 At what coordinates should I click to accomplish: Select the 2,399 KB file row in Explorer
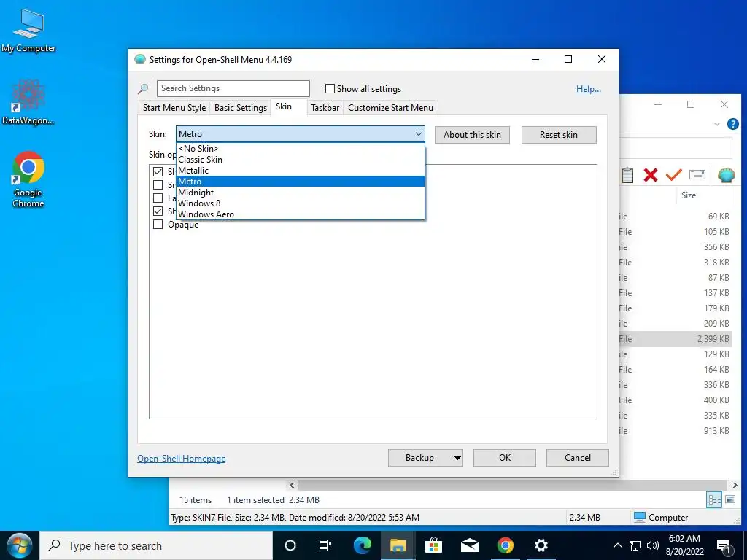tap(676, 339)
